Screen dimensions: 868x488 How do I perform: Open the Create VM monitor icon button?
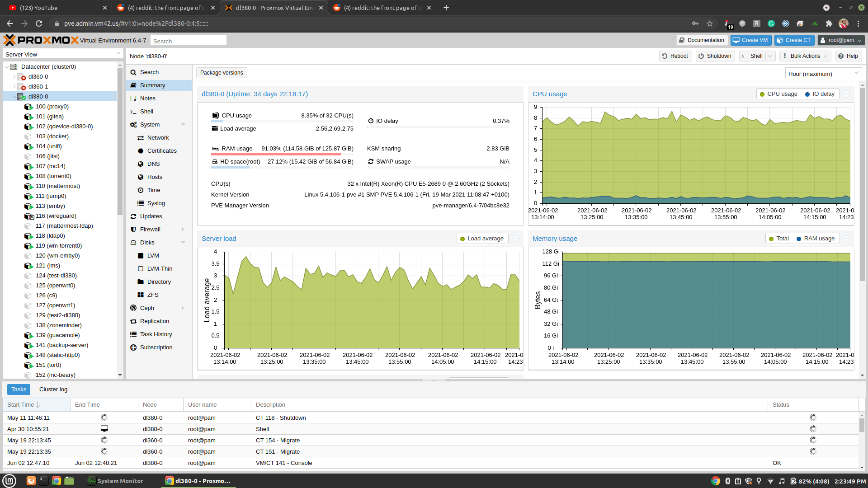[750, 40]
